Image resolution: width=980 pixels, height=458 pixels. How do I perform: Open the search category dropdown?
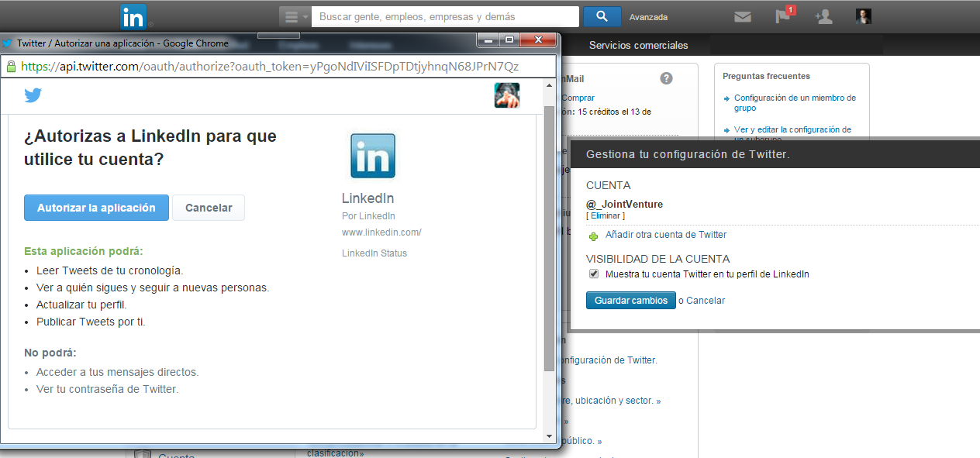click(295, 16)
